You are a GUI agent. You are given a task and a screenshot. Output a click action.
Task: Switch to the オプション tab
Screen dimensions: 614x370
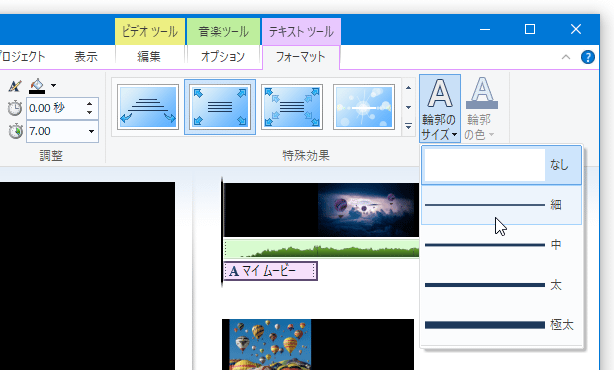click(x=223, y=57)
